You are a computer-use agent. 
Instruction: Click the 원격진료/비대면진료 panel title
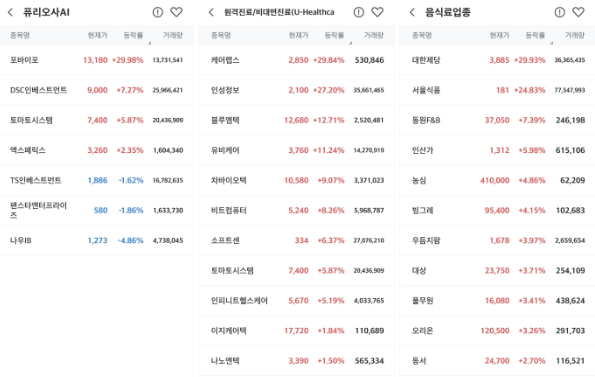[279, 13]
